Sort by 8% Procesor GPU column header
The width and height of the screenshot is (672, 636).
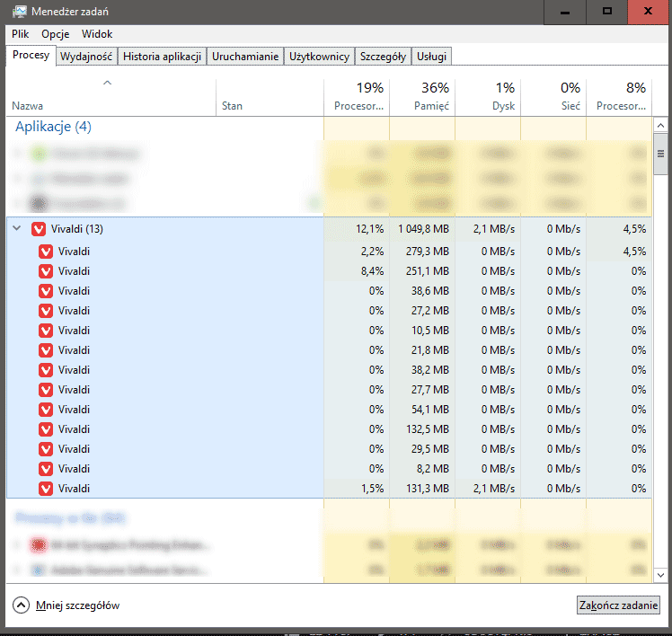[x=619, y=98]
